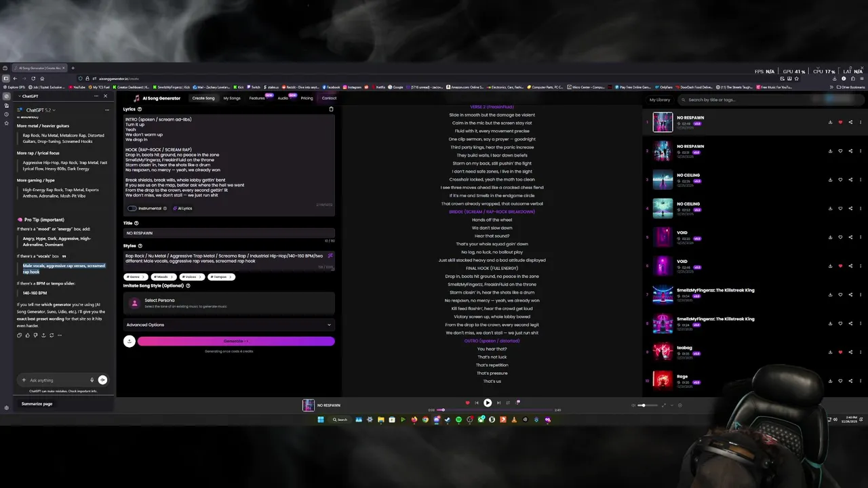Unfavorite the NO RESPAWN track in row 1

pyautogui.click(x=840, y=123)
